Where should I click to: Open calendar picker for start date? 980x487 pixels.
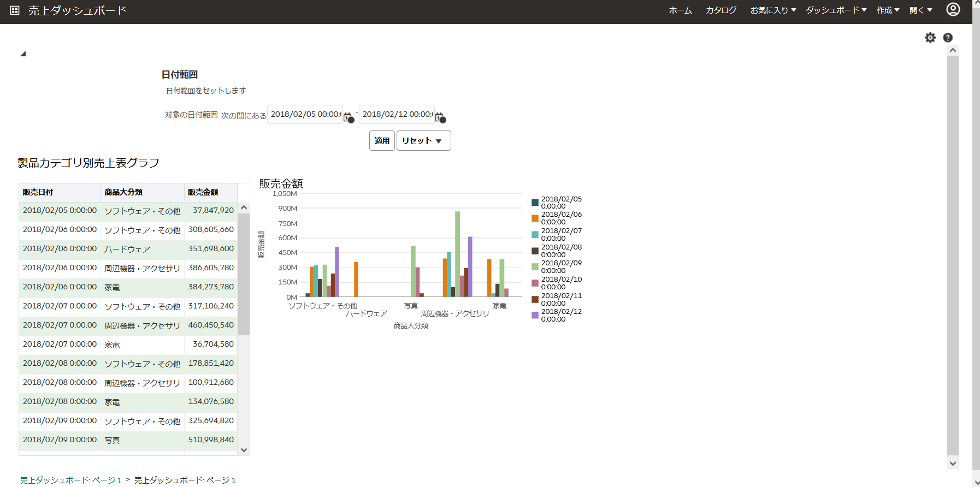tap(349, 117)
